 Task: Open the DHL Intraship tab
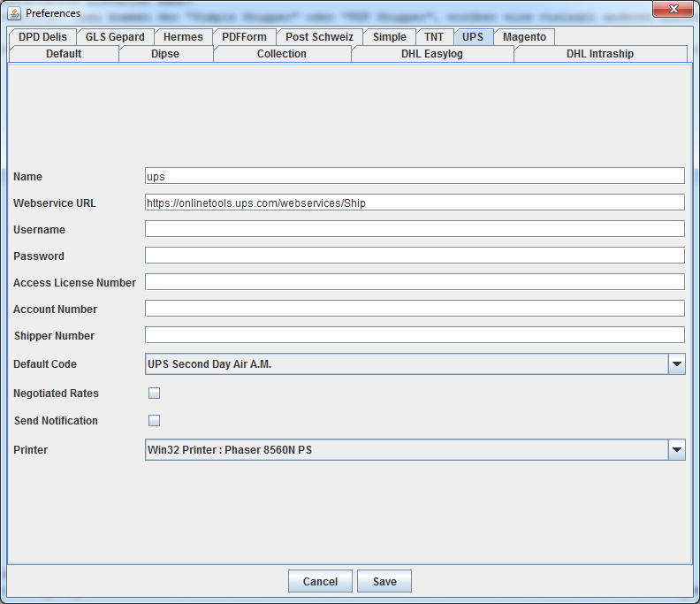[x=600, y=54]
